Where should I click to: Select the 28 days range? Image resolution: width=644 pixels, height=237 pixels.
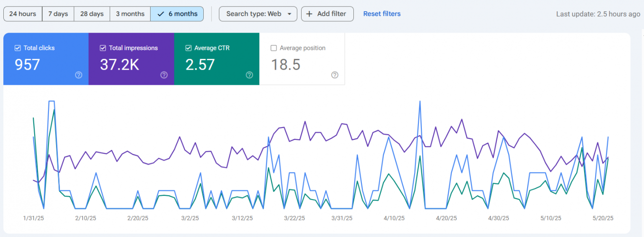(92, 14)
